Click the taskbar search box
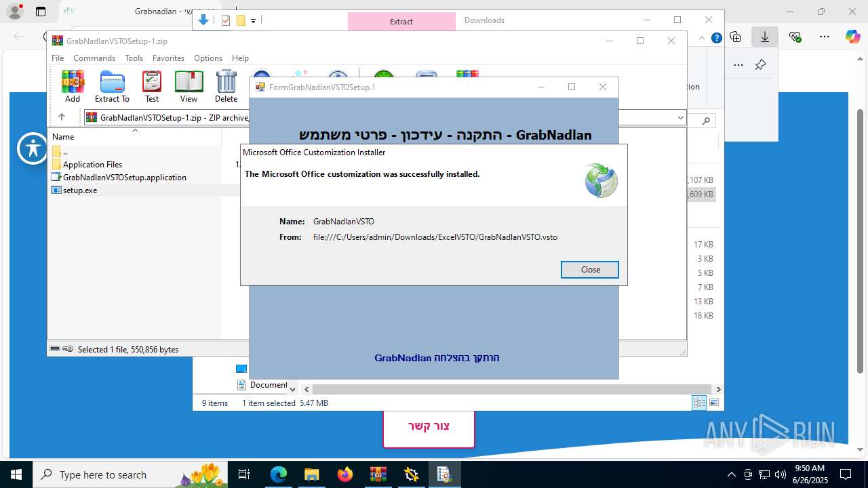 coord(130,474)
